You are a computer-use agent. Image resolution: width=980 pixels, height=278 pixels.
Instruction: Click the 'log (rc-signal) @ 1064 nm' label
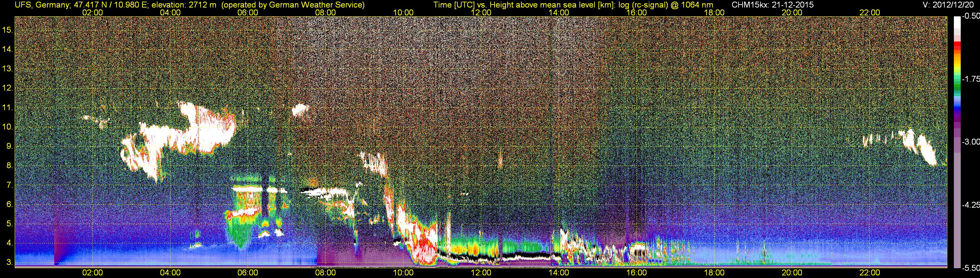tap(666, 5)
